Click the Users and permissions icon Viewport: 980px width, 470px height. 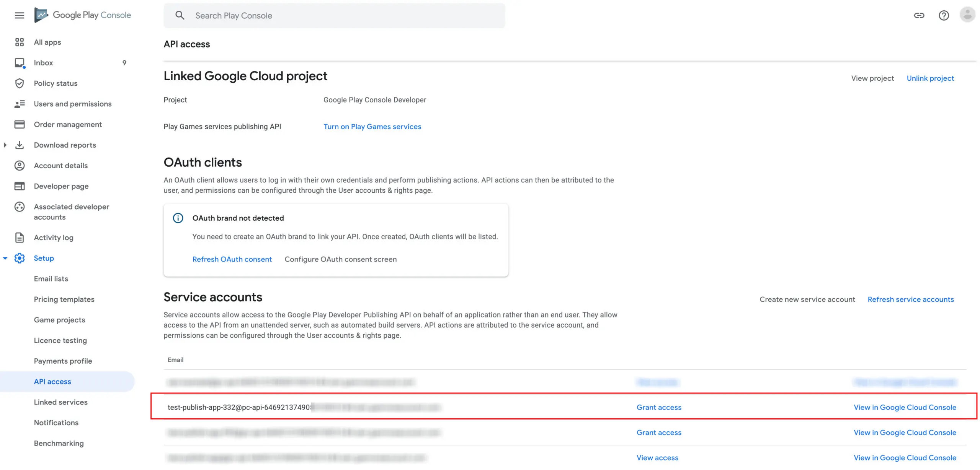pyautogui.click(x=19, y=104)
